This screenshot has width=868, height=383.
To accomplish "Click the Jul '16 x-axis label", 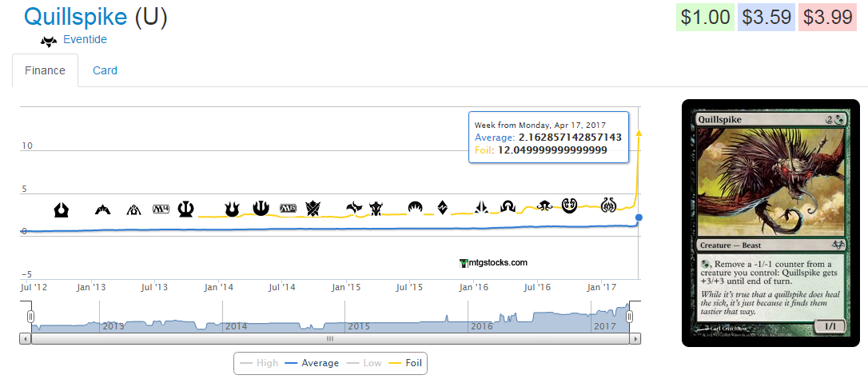I will click(538, 287).
